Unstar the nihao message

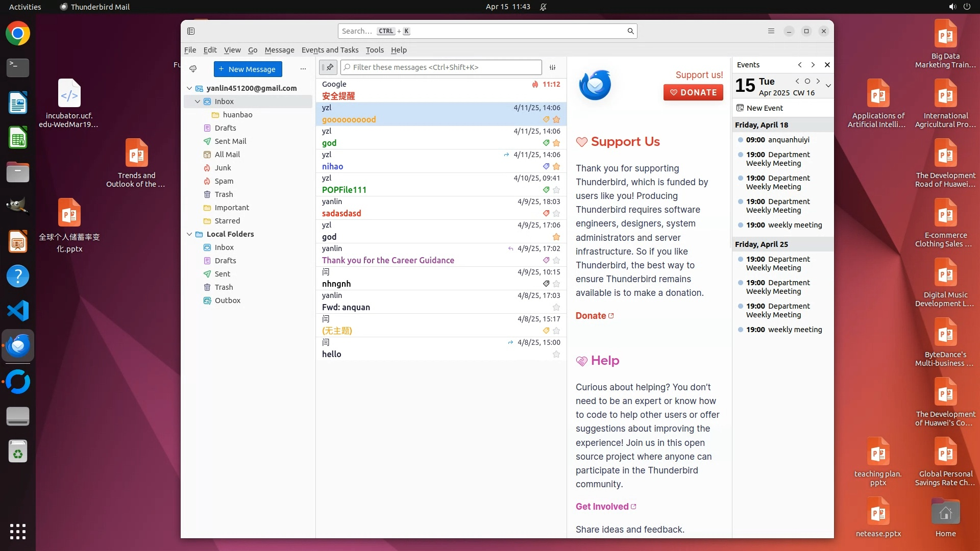tap(556, 166)
